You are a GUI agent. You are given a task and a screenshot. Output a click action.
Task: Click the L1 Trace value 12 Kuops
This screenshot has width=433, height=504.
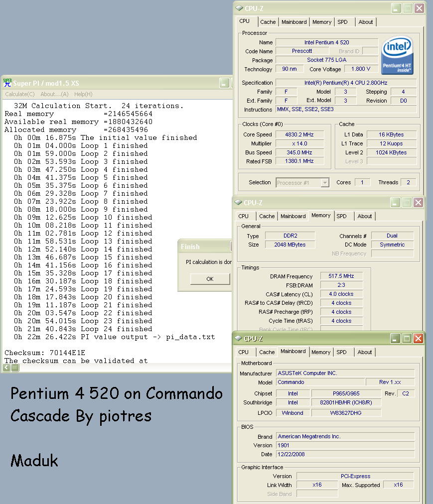(392, 143)
